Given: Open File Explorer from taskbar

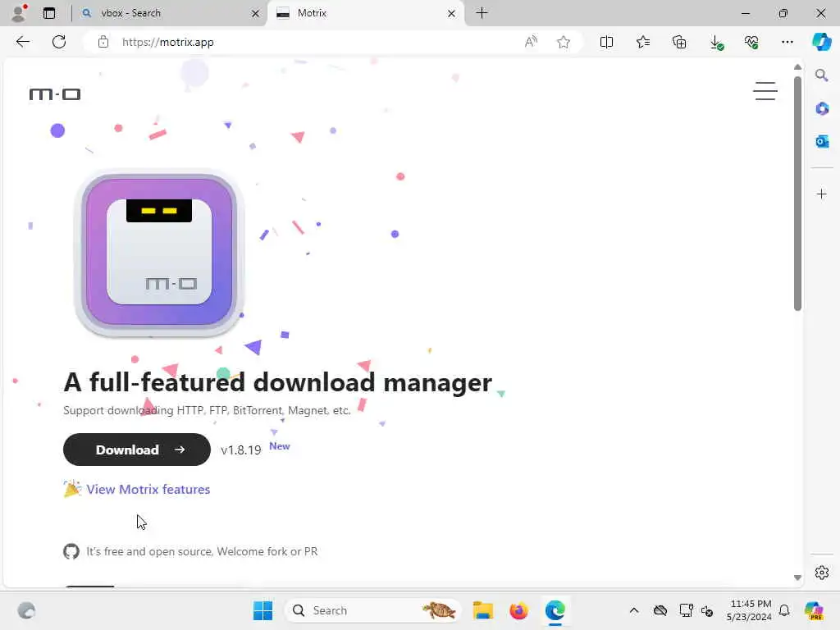Looking at the screenshot, I should point(482,610).
